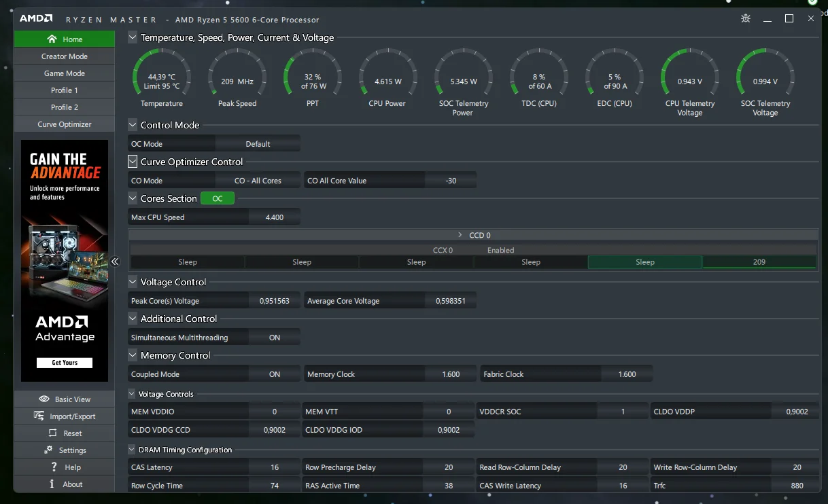Collapse the Voltage Control section
The image size is (828, 504).
tap(133, 282)
